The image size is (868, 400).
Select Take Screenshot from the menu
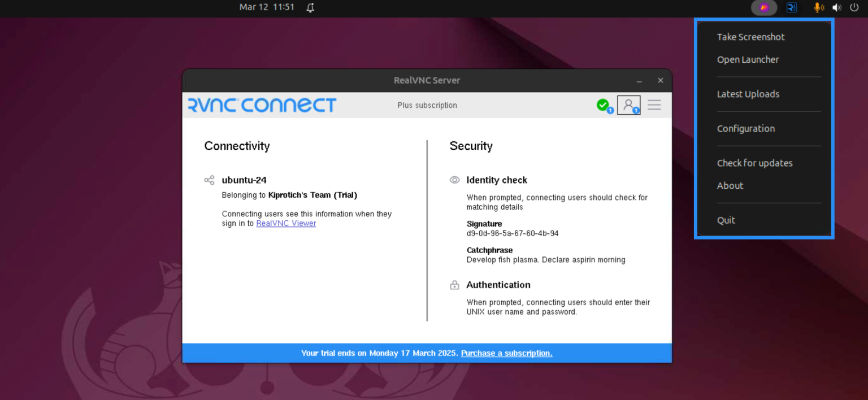pyautogui.click(x=750, y=37)
